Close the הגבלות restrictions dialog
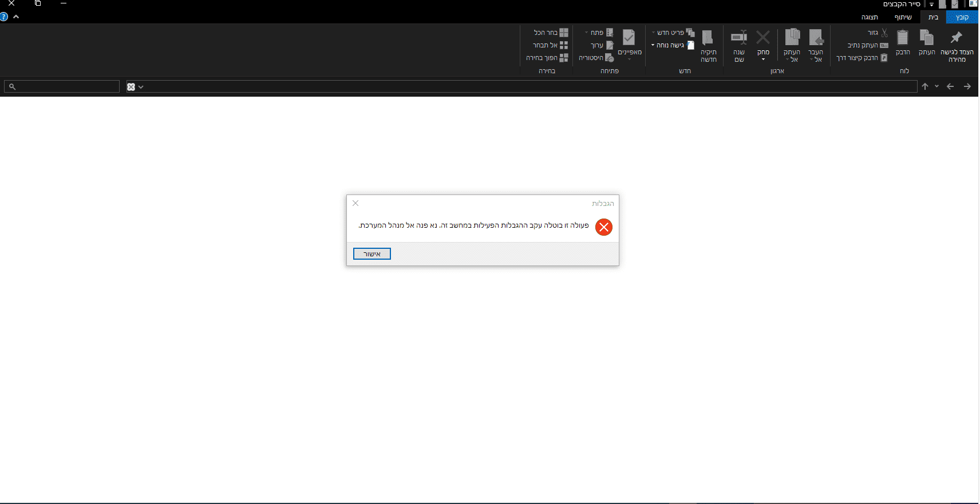 coord(355,203)
